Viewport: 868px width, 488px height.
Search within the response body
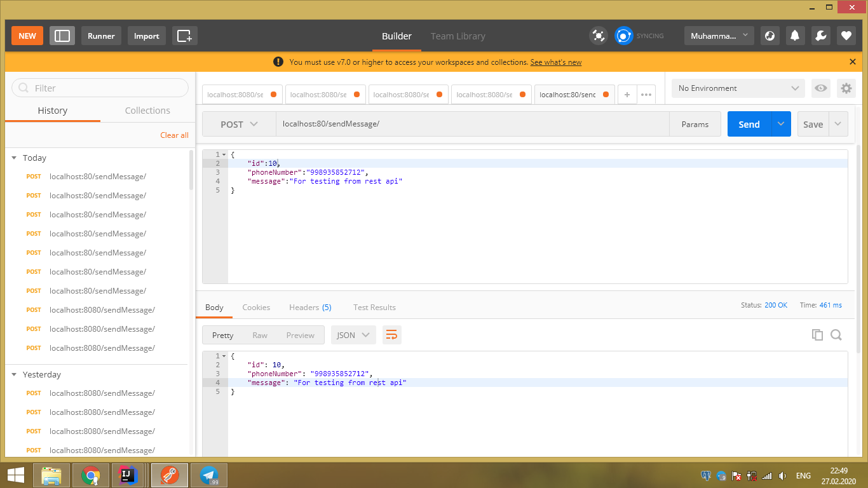[836, 335]
